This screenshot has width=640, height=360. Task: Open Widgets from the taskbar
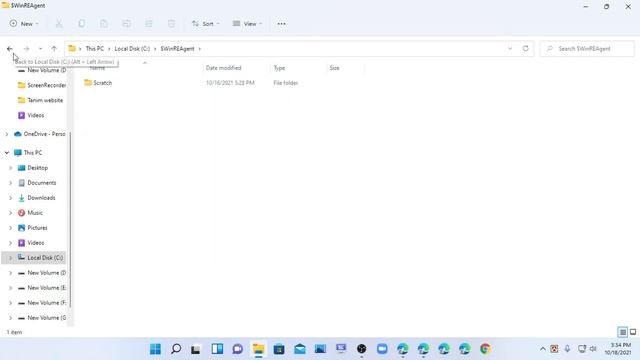tap(217, 349)
